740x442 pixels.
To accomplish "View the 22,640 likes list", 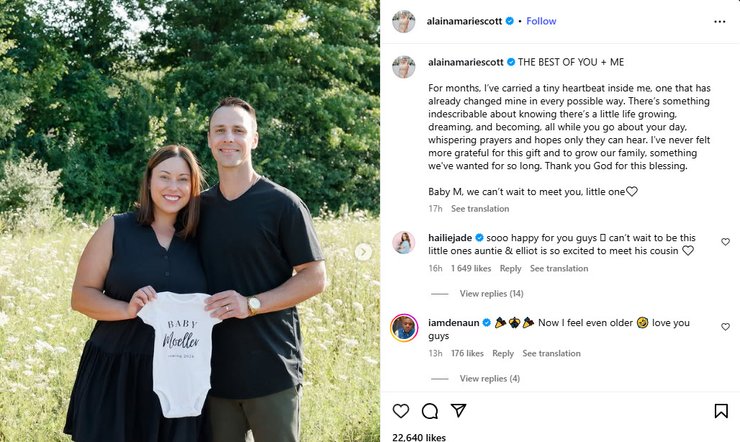I will (419, 437).
